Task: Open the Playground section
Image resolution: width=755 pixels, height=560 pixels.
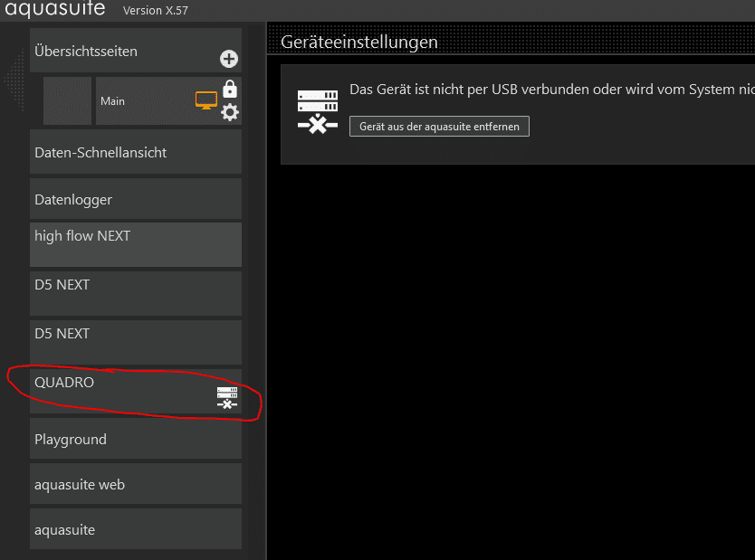Action: 136,439
